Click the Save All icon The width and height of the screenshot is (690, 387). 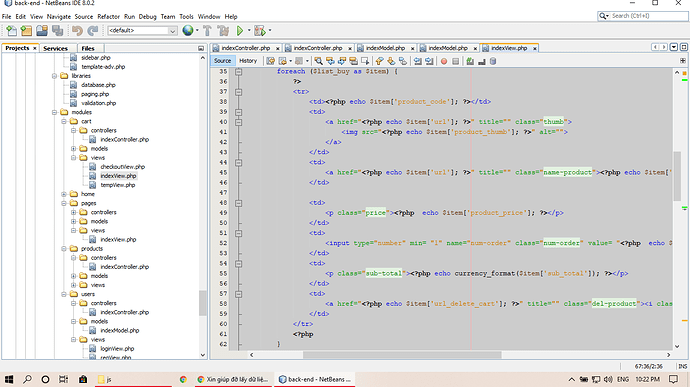57,30
